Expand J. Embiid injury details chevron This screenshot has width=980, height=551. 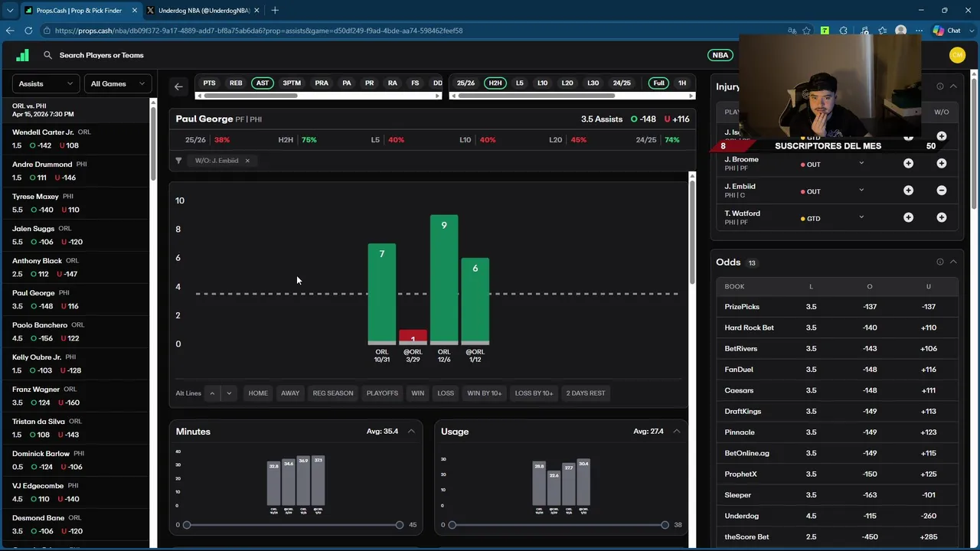click(x=861, y=190)
